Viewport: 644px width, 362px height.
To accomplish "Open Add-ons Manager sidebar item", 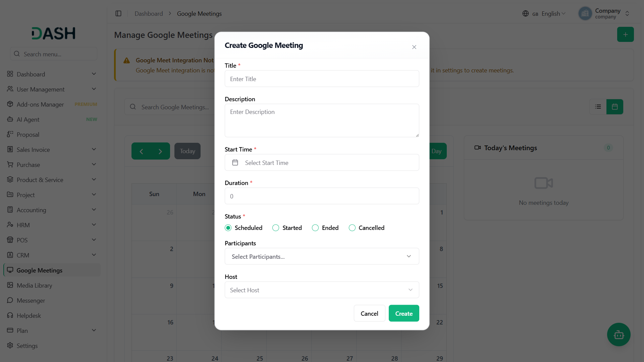I will coord(52,104).
